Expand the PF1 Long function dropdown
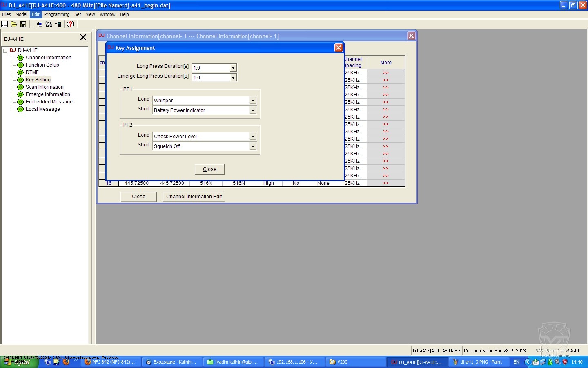This screenshot has width=588, height=368. [x=253, y=101]
